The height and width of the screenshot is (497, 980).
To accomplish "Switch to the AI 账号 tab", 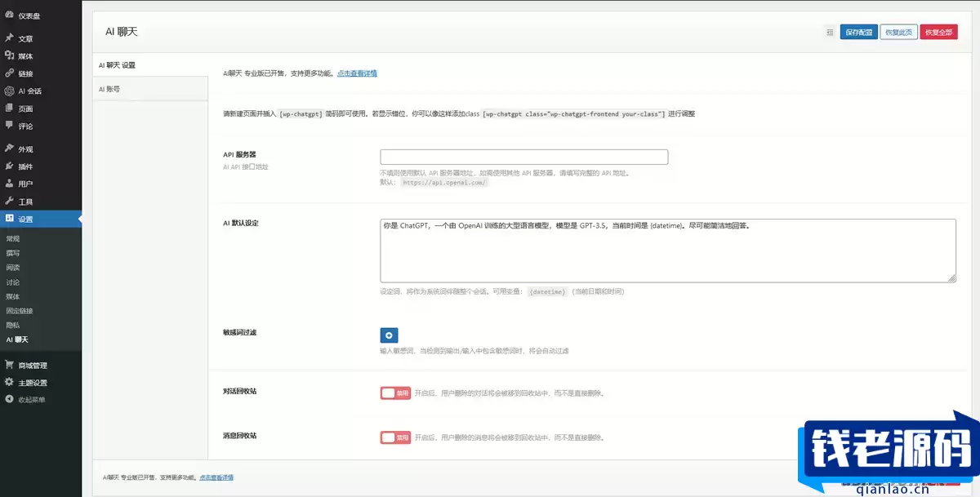I will (150, 89).
